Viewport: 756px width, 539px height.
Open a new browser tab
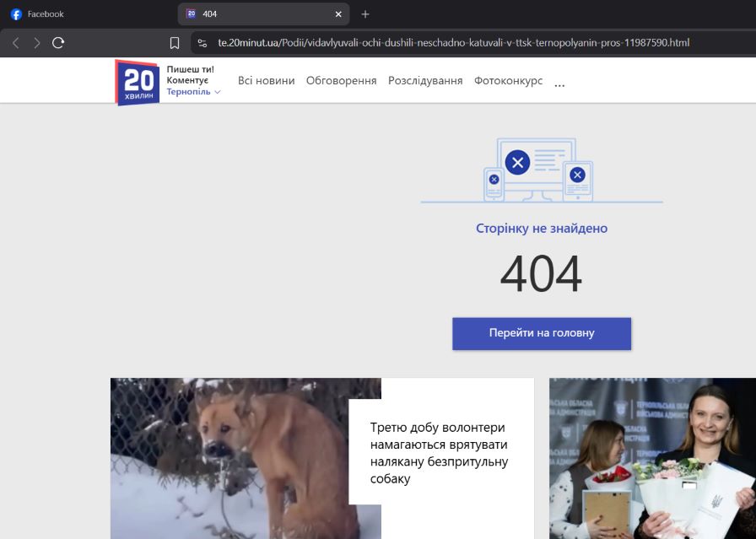click(x=365, y=14)
